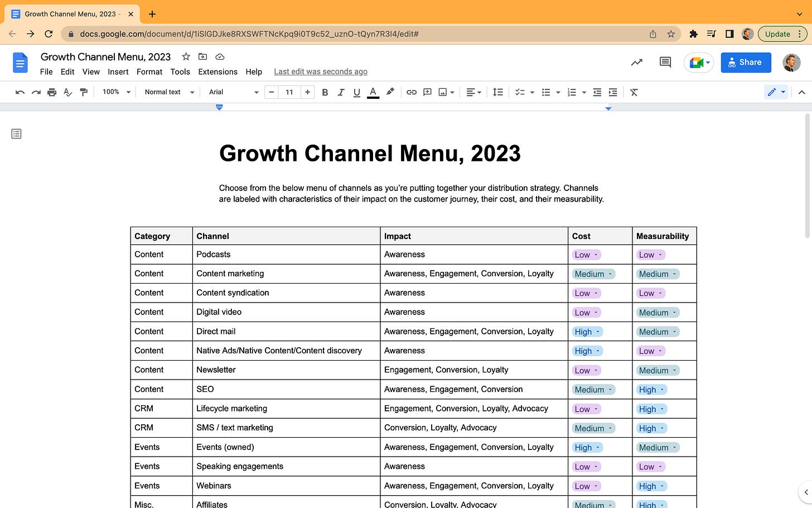The height and width of the screenshot is (508, 812).
Task: Open a new browser tab
Action: (152, 14)
